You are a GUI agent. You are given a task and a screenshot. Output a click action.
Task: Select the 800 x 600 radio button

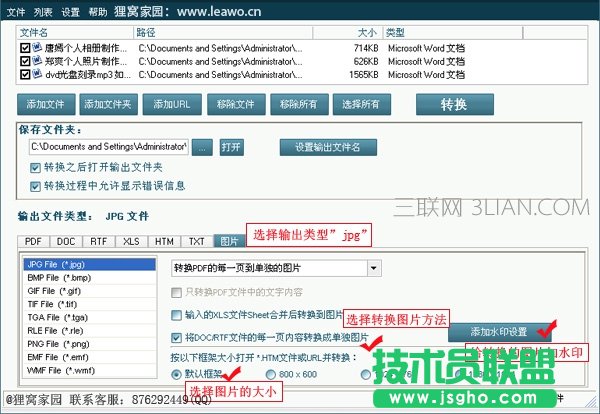coord(271,374)
